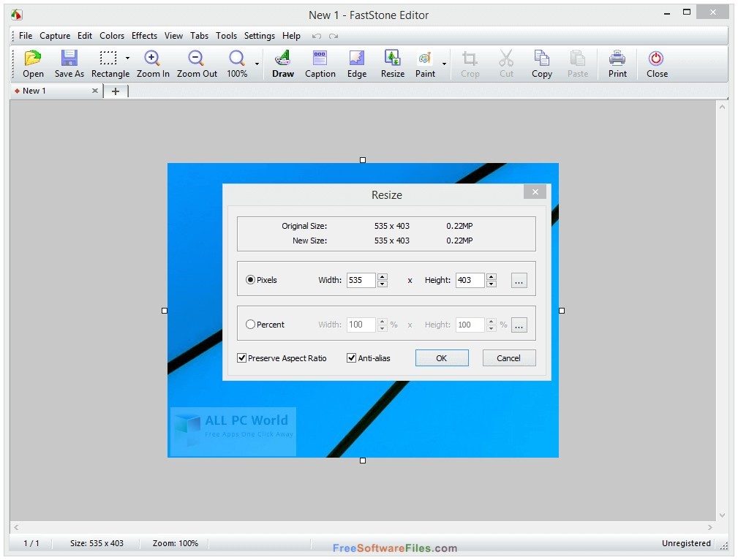Click the Crop tool icon
The image size is (738, 560).
coord(470,58)
